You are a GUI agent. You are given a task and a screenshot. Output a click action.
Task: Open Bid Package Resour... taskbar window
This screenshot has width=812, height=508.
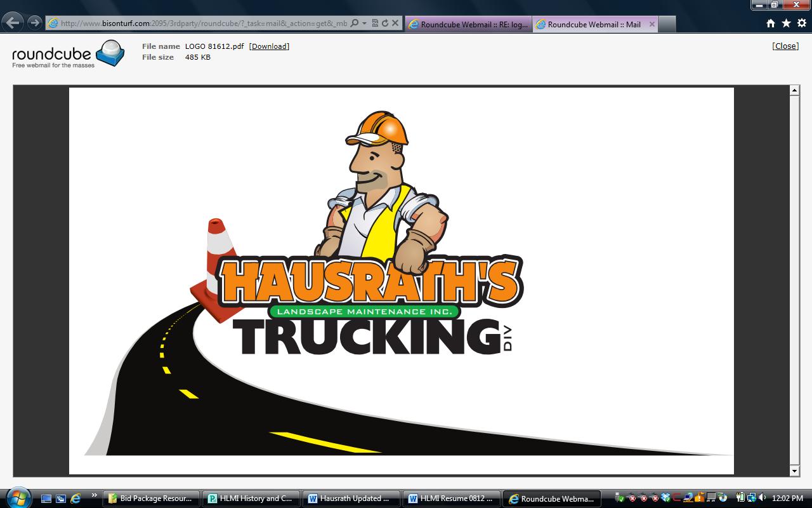pyautogui.click(x=152, y=498)
